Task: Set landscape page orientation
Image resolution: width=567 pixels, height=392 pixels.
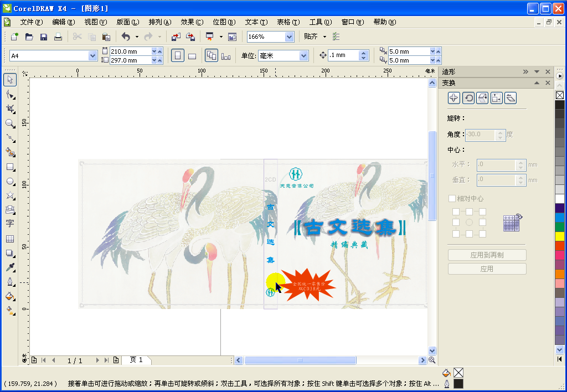Action: pyautogui.click(x=192, y=56)
